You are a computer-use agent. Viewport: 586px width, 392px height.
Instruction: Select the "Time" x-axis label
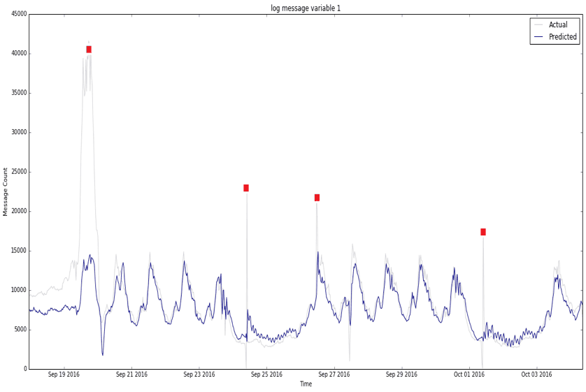[306, 384]
